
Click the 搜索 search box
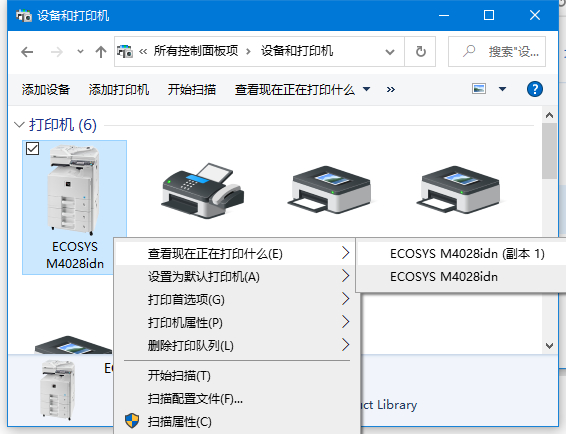pyautogui.click(x=497, y=52)
